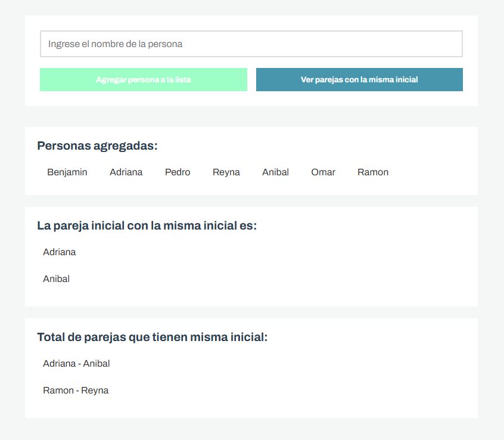Select the Ramon - Reyna pair entry
This screenshot has width=504, height=440.
tap(76, 390)
